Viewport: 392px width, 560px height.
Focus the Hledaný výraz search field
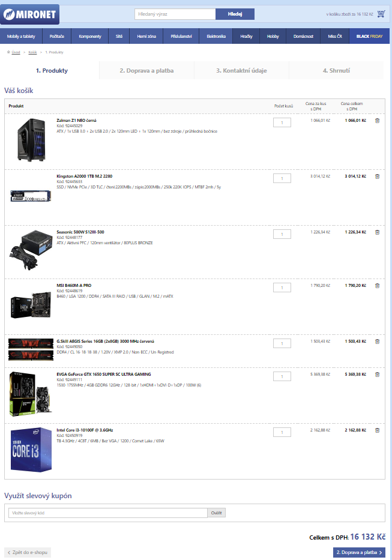coord(175,14)
